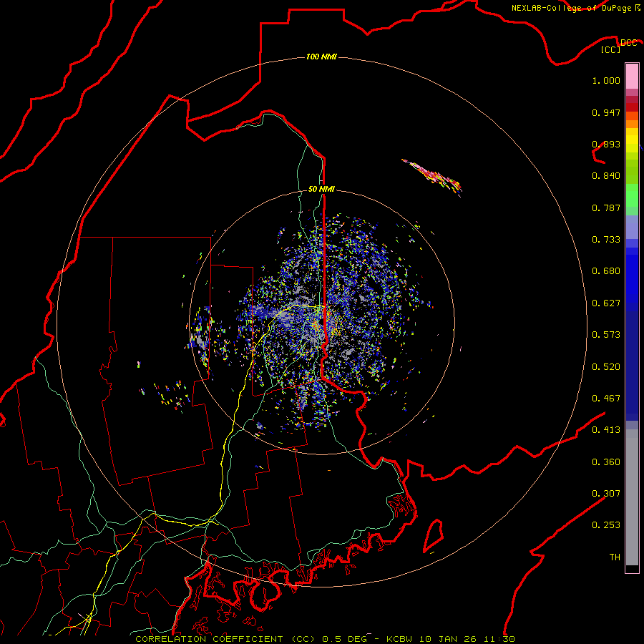Click the 0.787 scale value

606,208
